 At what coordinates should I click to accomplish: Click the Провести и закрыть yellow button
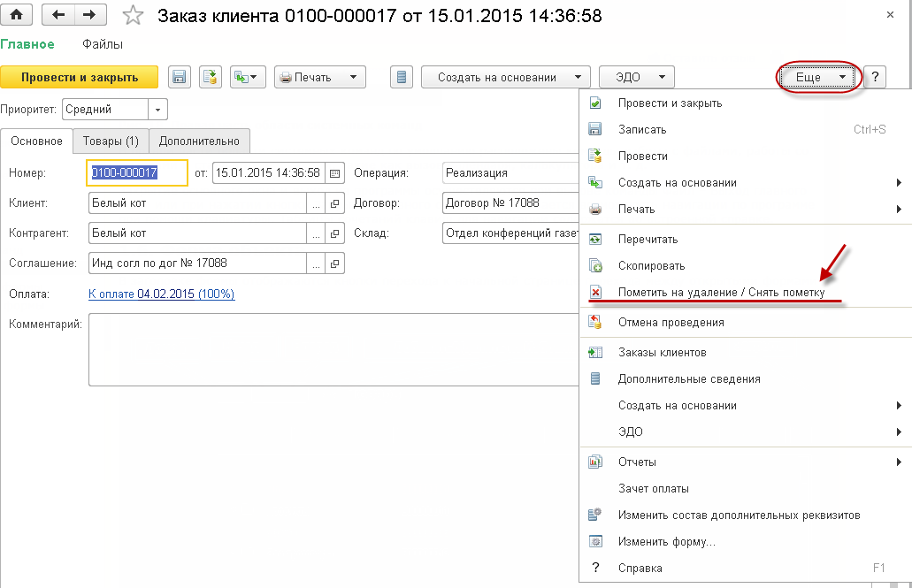point(80,77)
